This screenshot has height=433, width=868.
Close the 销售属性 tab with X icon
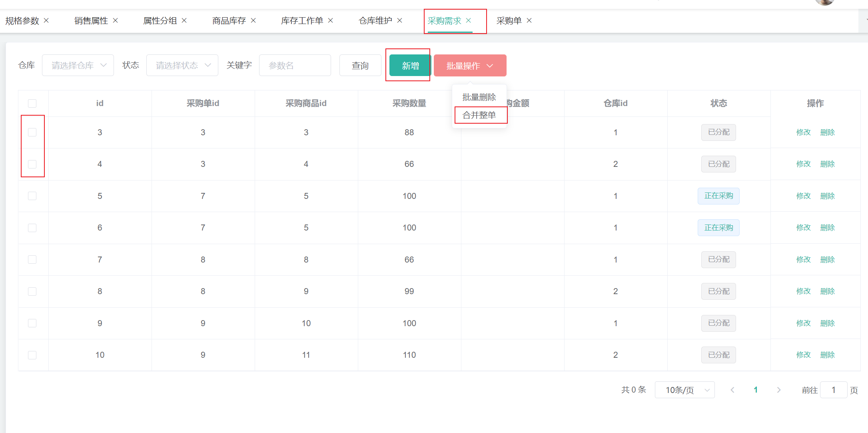pos(116,20)
